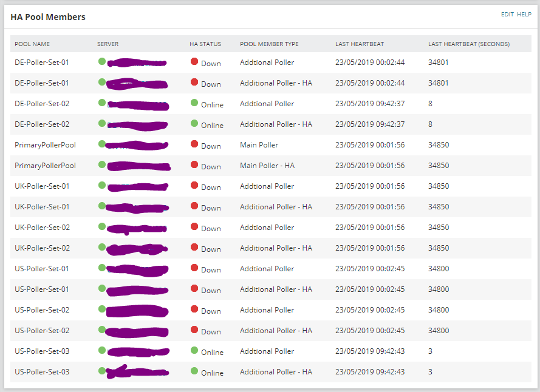Click '23/05/2019 00:01:56' in Main Poller - HA row
The height and width of the screenshot is (392, 540).
(x=370, y=166)
